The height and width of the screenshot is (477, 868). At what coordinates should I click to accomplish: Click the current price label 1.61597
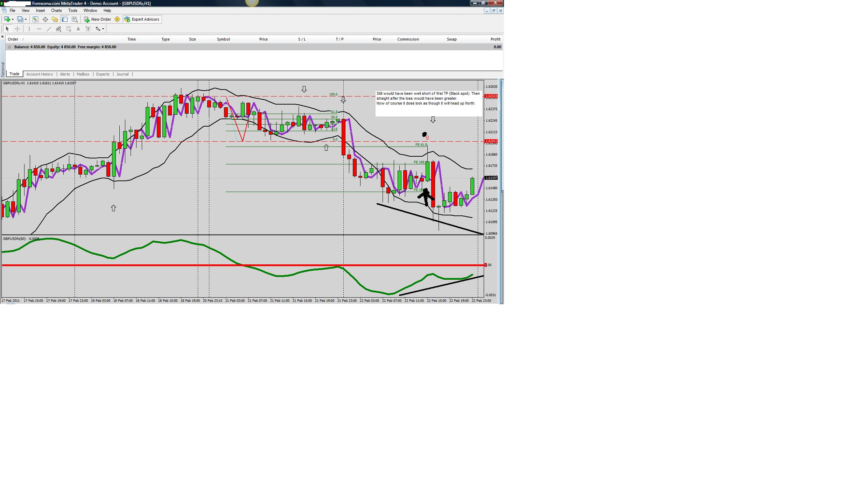click(491, 178)
